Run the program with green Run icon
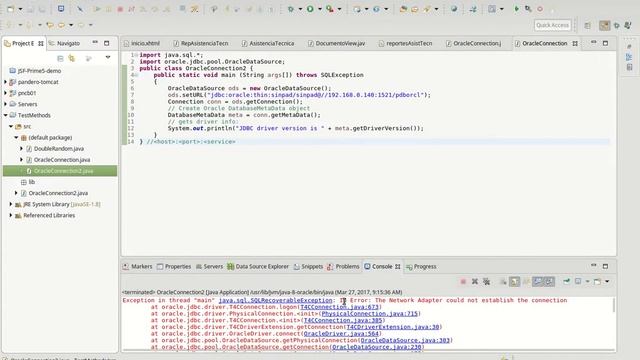Image resolution: width=640 pixels, height=360 pixels. pos(310,9)
